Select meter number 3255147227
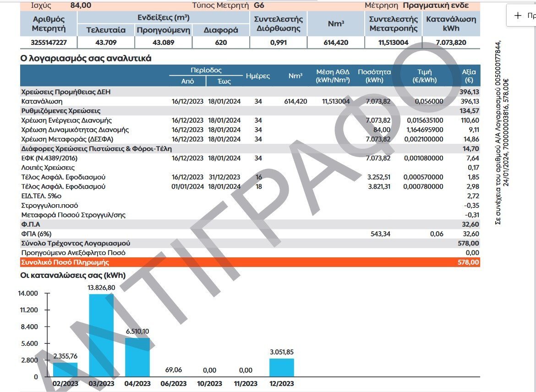The width and height of the screenshot is (536, 392). coord(49,43)
